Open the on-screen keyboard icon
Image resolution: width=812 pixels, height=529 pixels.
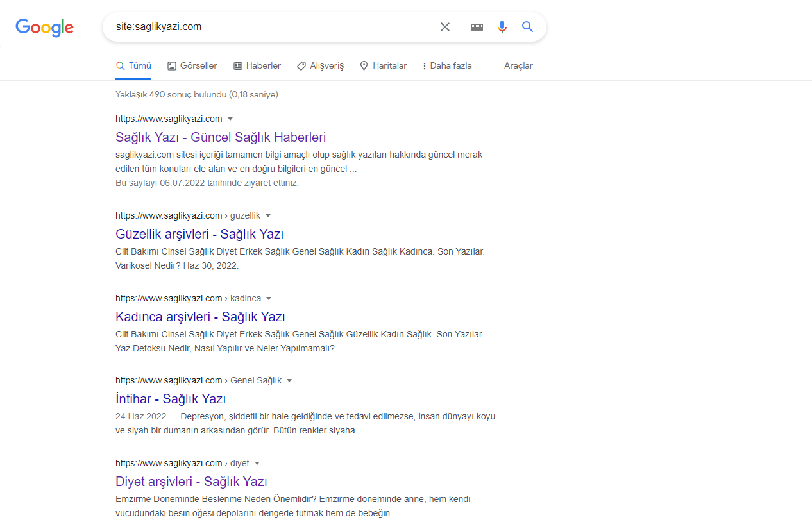(477, 27)
